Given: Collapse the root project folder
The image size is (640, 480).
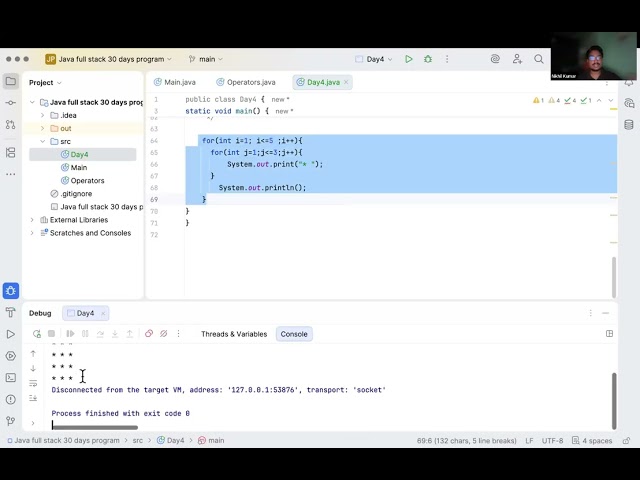Looking at the screenshot, I should pyautogui.click(x=32, y=102).
